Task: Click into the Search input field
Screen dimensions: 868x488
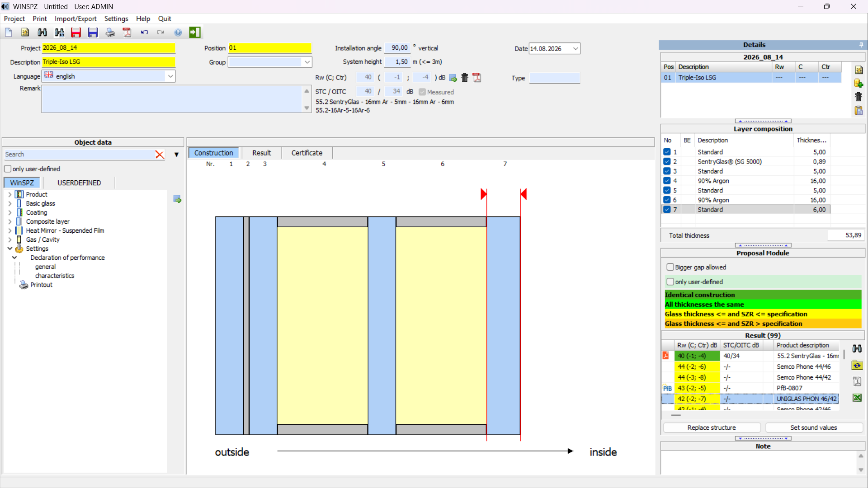Action: click(x=79, y=155)
